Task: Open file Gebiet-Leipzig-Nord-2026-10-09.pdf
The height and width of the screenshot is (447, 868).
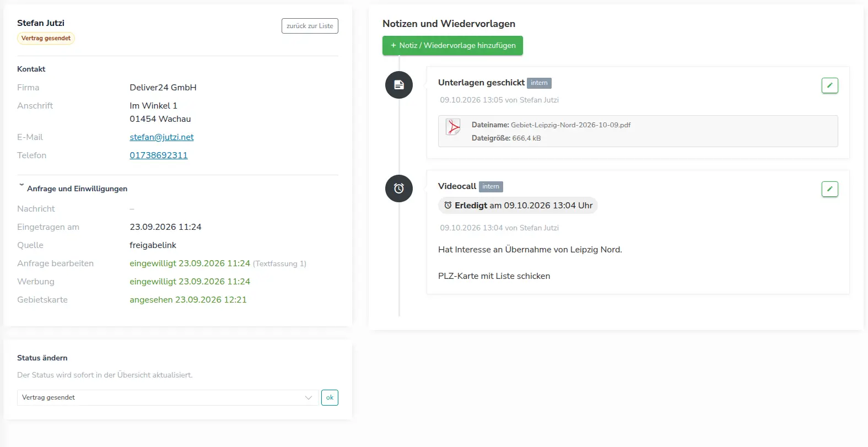Action: click(570, 125)
